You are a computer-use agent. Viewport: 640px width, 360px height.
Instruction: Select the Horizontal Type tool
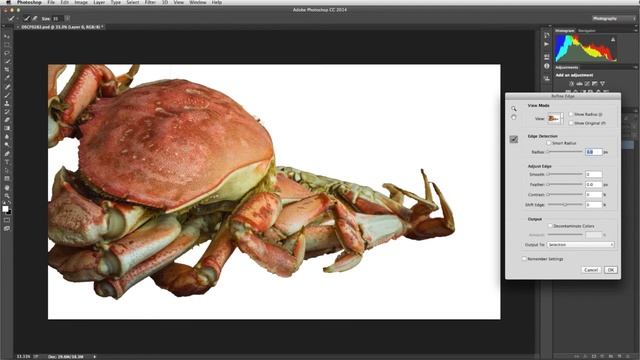point(7,162)
